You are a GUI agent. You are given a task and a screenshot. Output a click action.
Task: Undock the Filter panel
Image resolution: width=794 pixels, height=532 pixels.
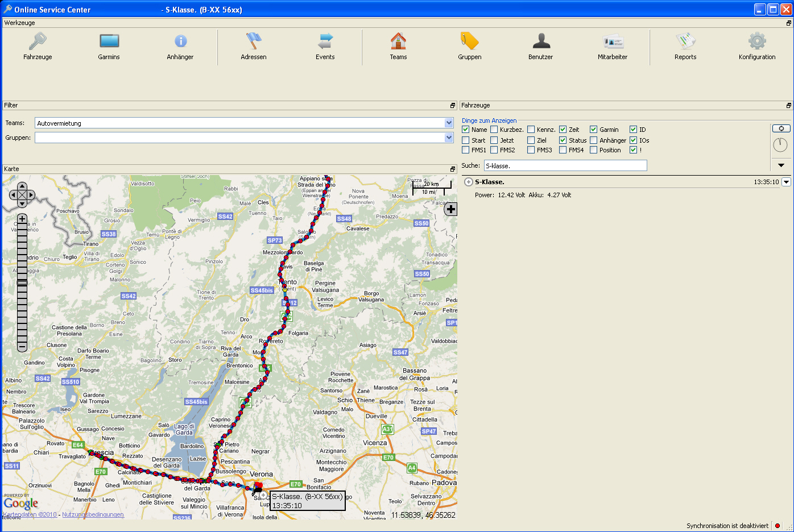[x=453, y=106]
